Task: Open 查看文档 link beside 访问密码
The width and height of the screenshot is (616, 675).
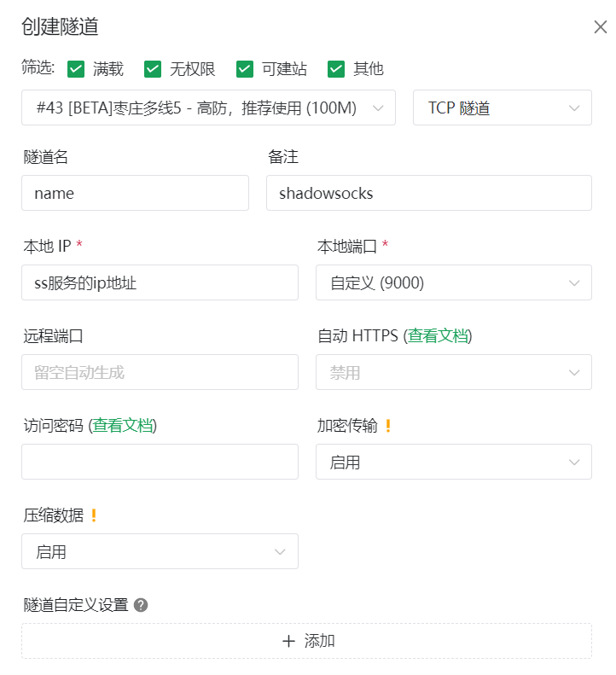Action: (x=122, y=425)
